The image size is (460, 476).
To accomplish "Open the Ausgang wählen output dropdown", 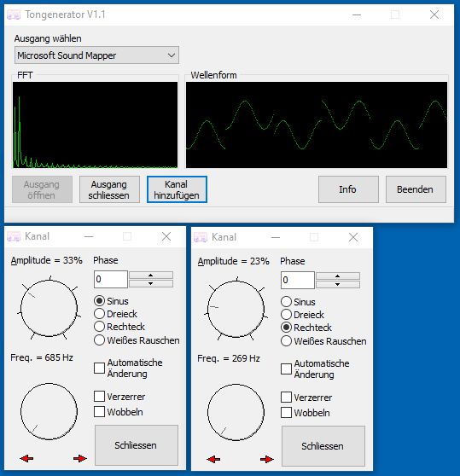I will click(x=96, y=55).
